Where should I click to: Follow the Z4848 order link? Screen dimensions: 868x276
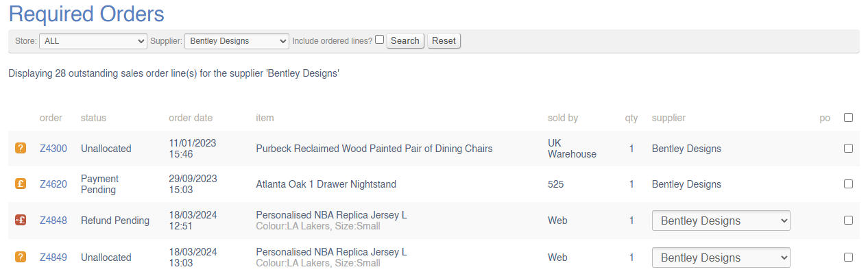(53, 221)
